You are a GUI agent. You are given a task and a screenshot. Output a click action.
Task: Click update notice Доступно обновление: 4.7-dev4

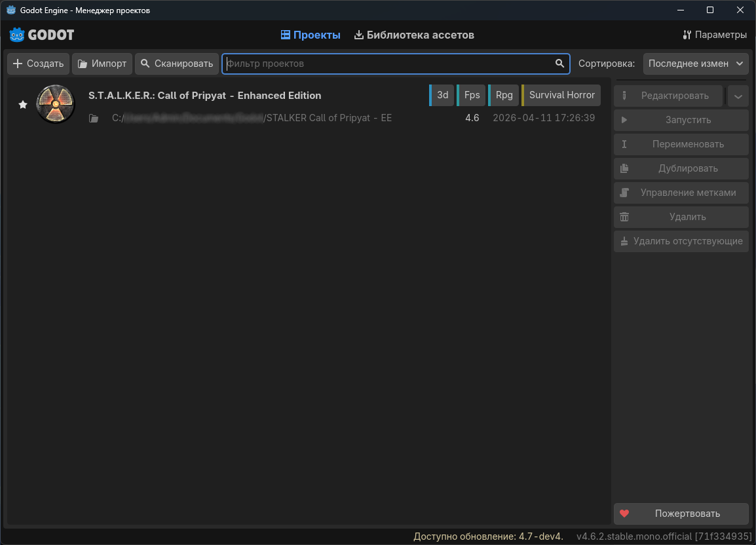click(489, 536)
